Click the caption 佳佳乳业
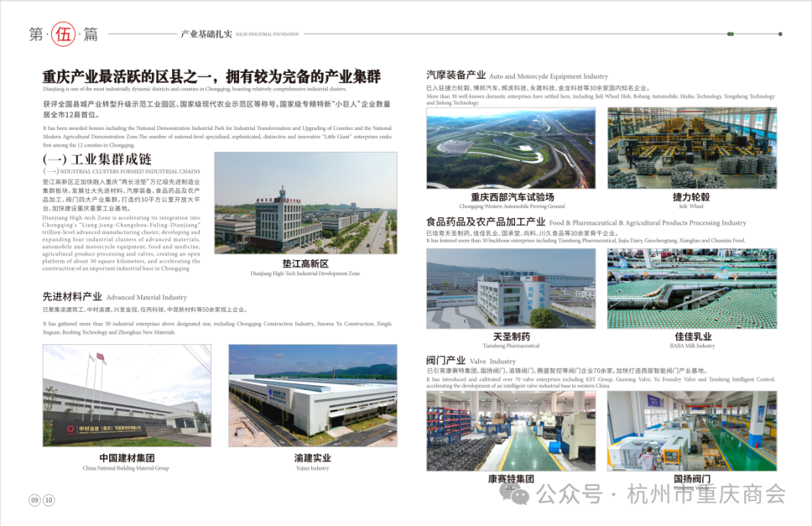This screenshot has width=812, height=526. [x=693, y=337]
